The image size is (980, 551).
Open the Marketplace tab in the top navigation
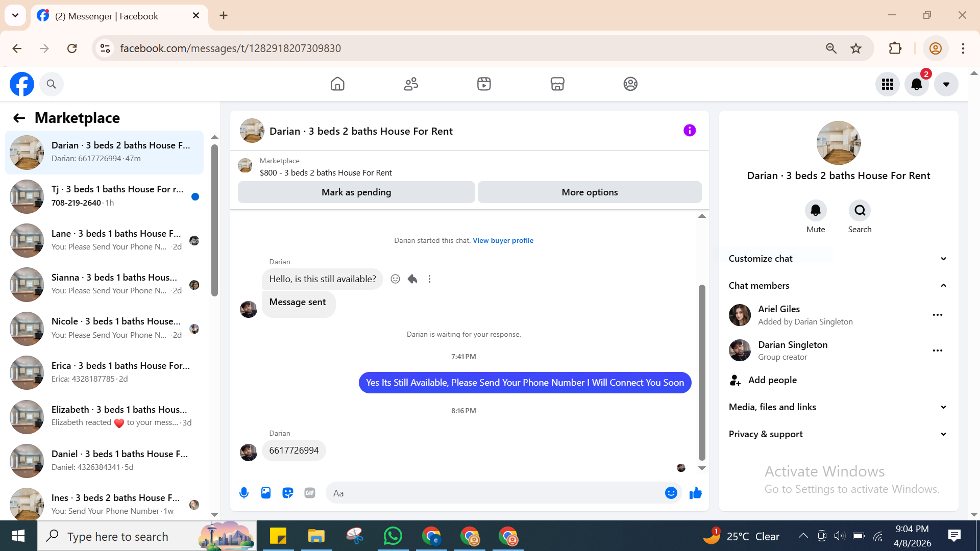(557, 84)
